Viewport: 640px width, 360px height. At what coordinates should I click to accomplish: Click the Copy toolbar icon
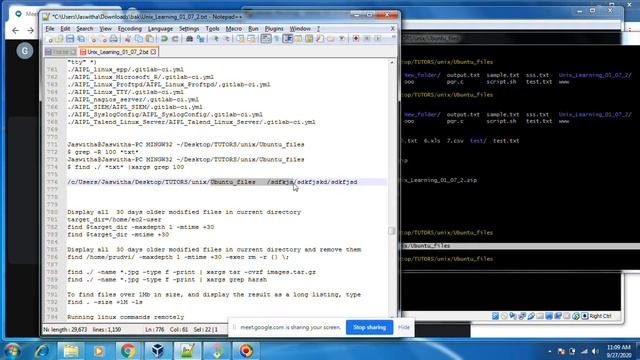click(x=139, y=39)
